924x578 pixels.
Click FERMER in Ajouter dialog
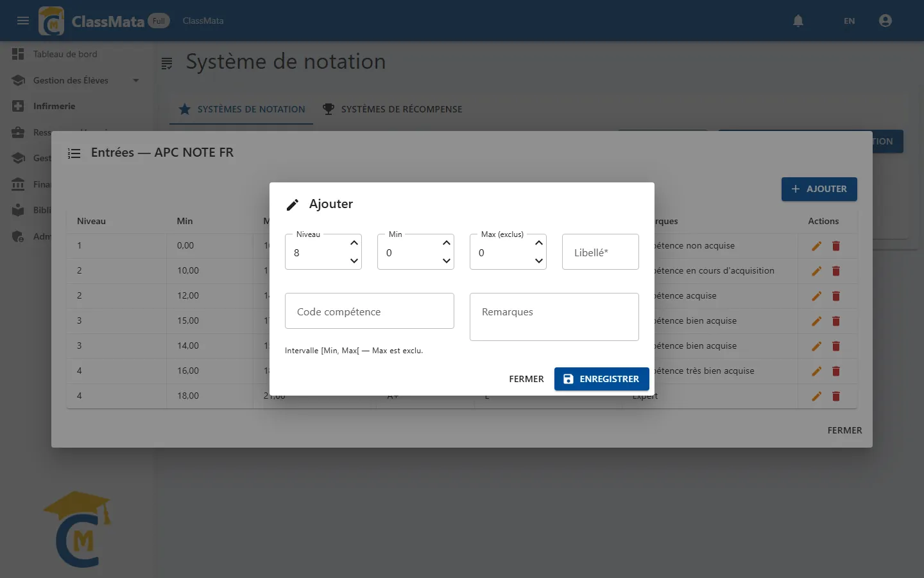tap(526, 379)
